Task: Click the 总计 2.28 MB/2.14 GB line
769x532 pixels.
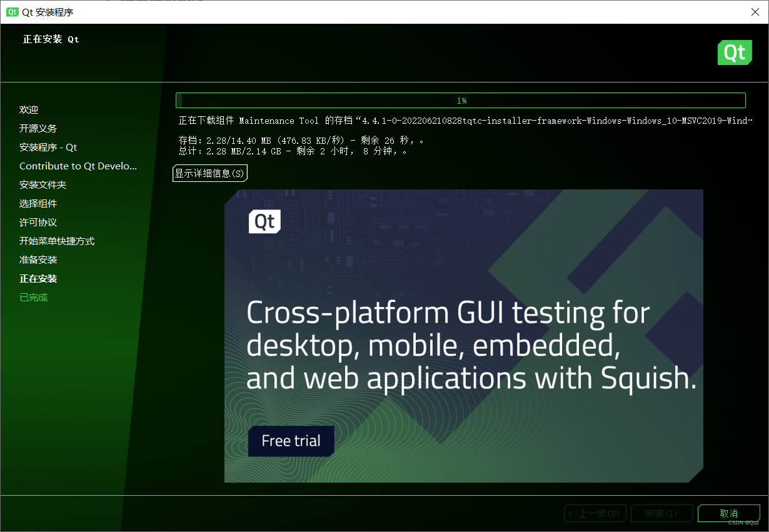Action: [294, 151]
